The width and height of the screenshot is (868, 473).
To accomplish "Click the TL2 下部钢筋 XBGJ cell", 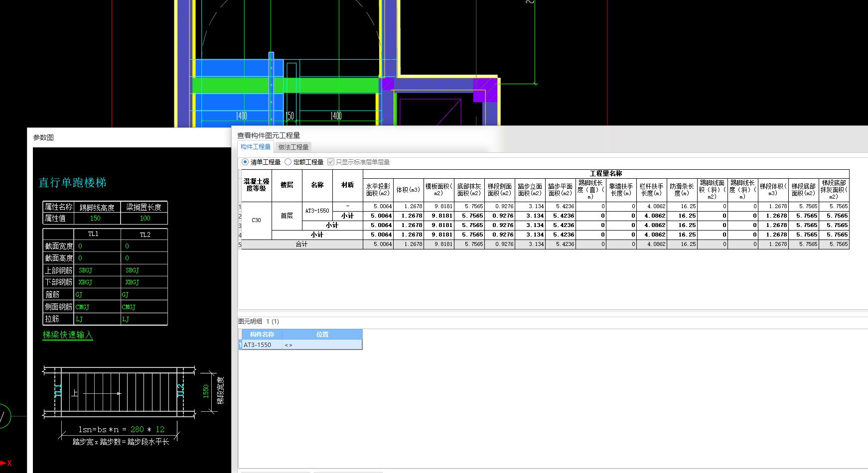I will coord(145,282).
